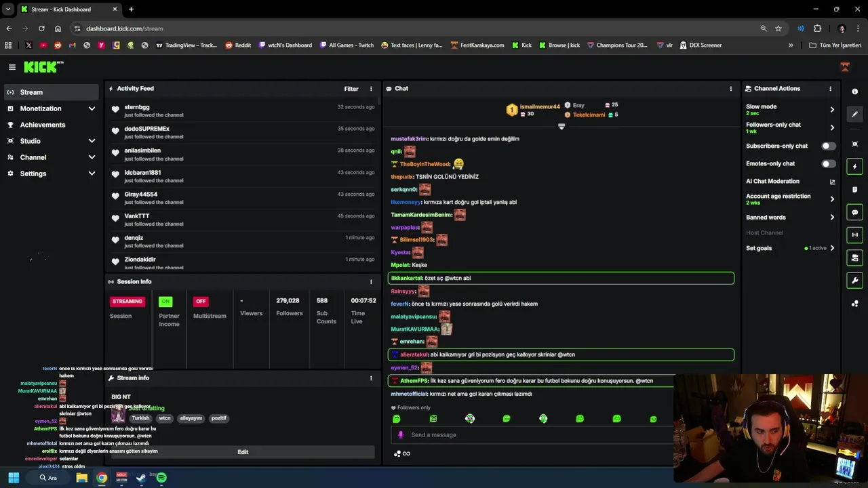Click the camera icon in right toolbar
The height and width of the screenshot is (488, 868).
854,258
